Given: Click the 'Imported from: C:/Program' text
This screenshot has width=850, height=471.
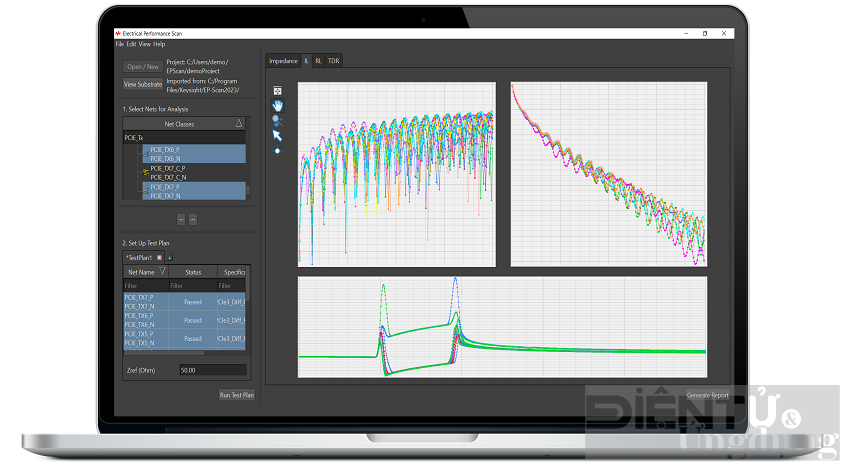Looking at the screenshot, I should pos(202,81).
